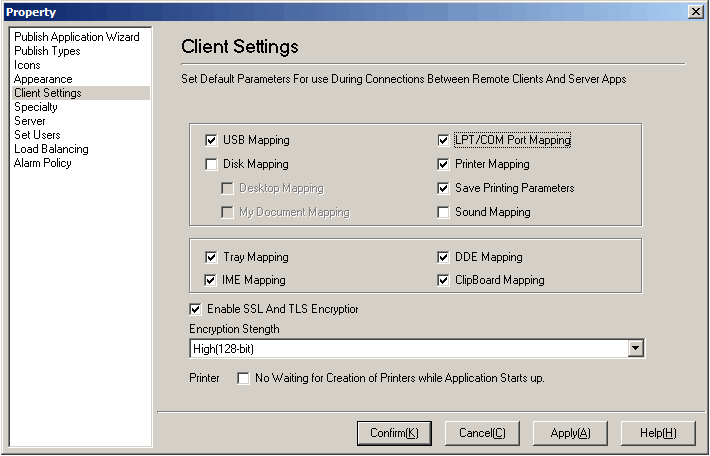The height and width of the screenshot is (456, 710).
Task: Enable the Disk Mapping checkbox
Action: click(211, 164)
